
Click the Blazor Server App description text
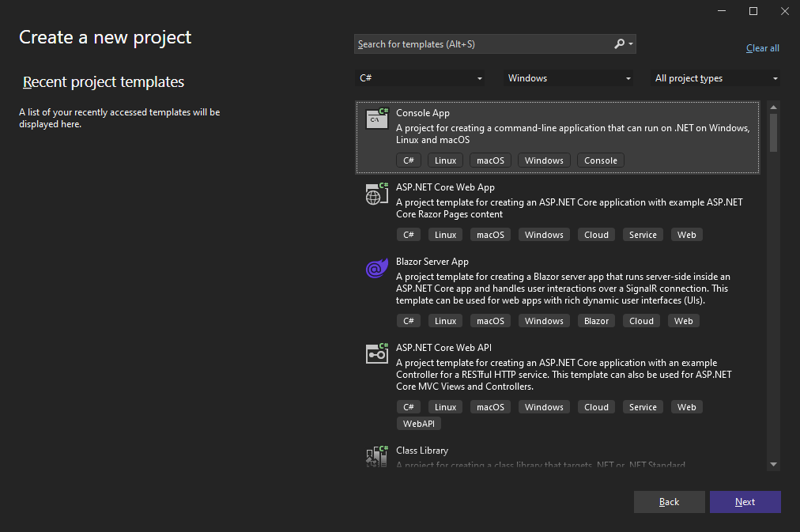(x=563, y=289)
